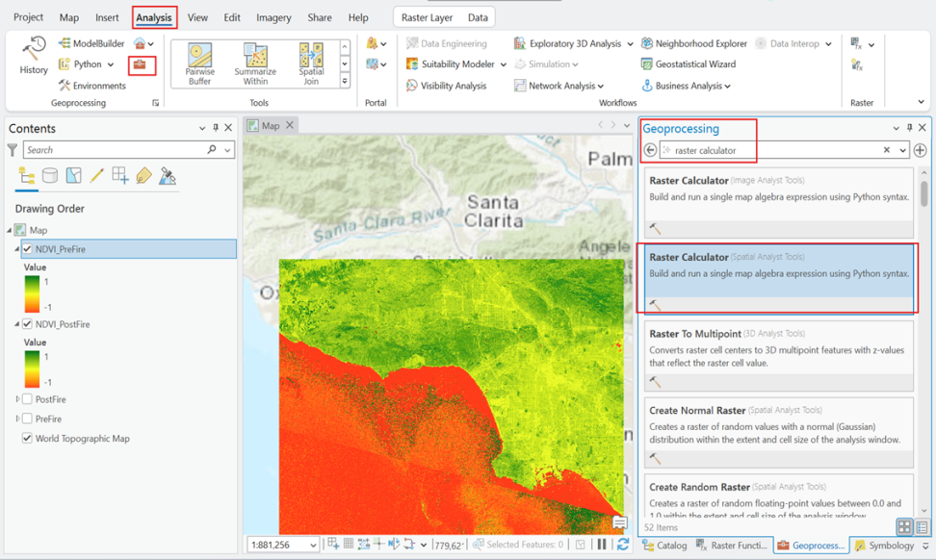This screenshot has width=936, height=560.
Task: Click the plus button beside geoprocessing search
Action: coord(920,150)
